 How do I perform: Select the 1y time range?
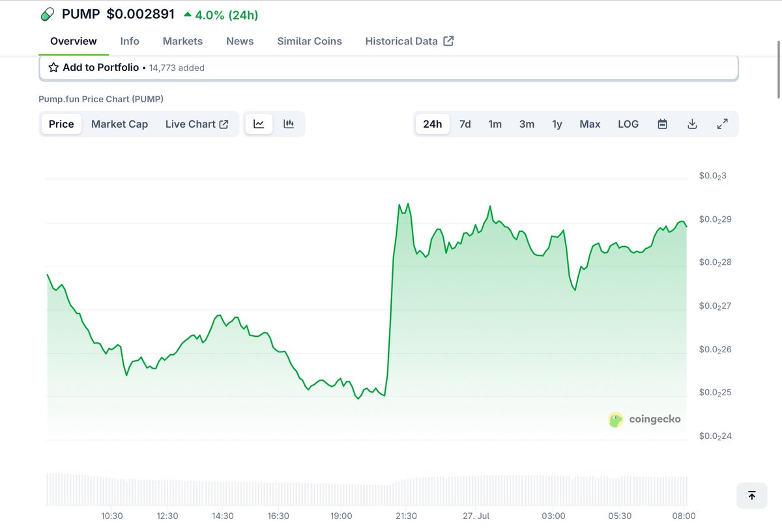(557, 124)
